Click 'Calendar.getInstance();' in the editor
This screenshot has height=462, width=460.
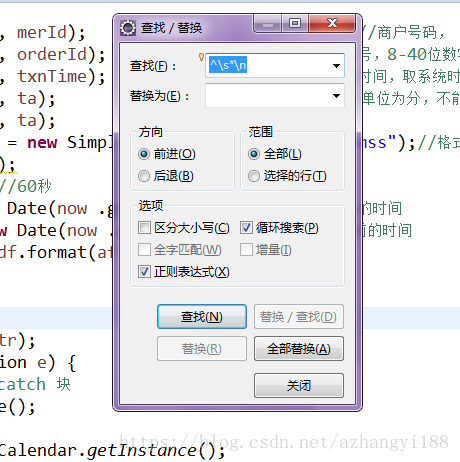(x=113, y=451)
